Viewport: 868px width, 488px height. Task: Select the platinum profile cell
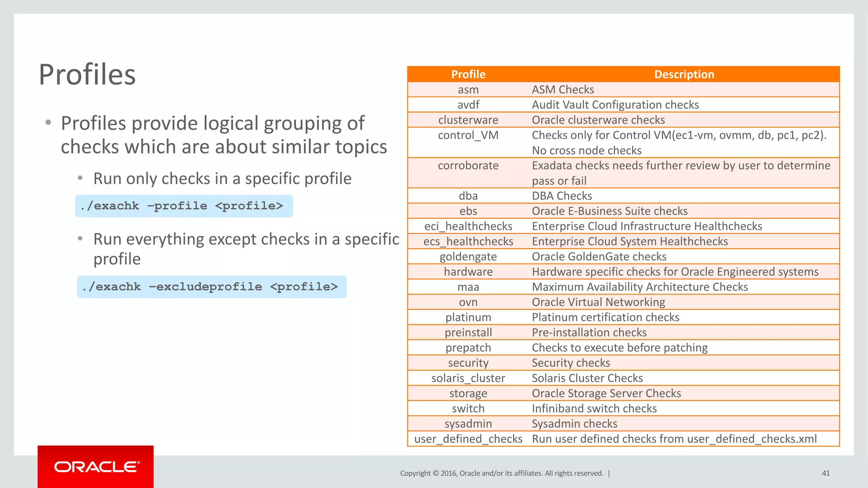(468, 317)
